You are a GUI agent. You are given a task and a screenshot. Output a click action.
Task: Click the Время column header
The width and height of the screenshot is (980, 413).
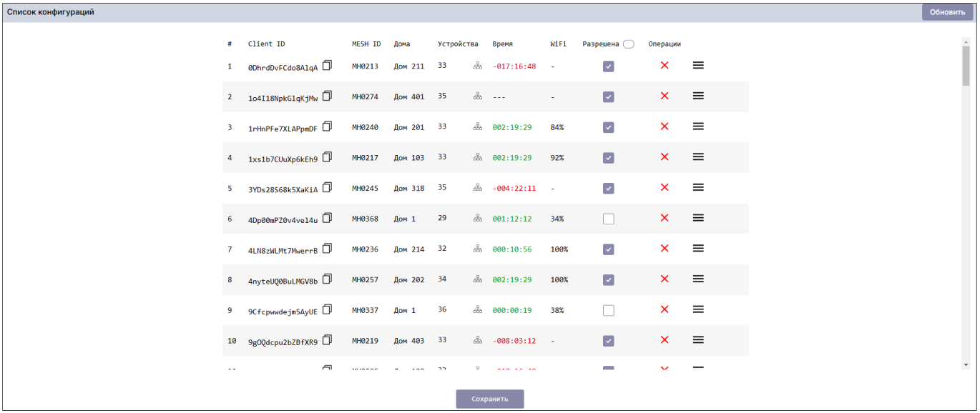pyautogui.click(x=502, y=44)
